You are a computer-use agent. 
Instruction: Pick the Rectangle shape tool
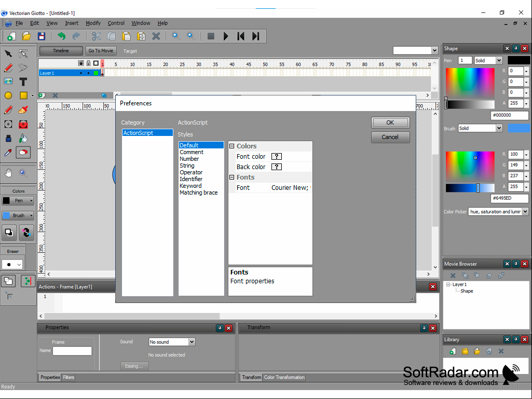23,95
